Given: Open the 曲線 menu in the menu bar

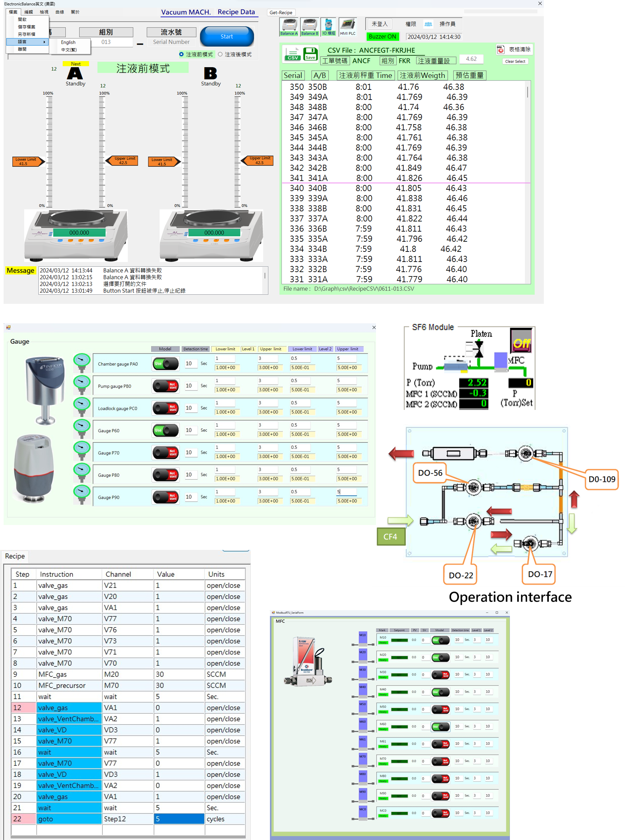Looking at the screenshot, I should click(x=60, y=12).
